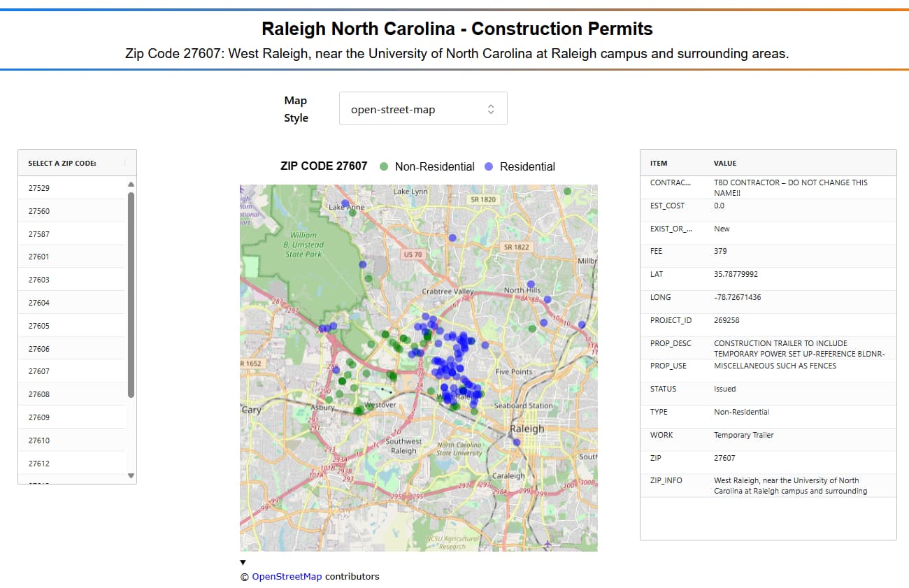Image resolution: width=909 pixels, height=588 pixels.
Task: Click the blue marker near Raleigh downtown
Action: tap(517, 442)
